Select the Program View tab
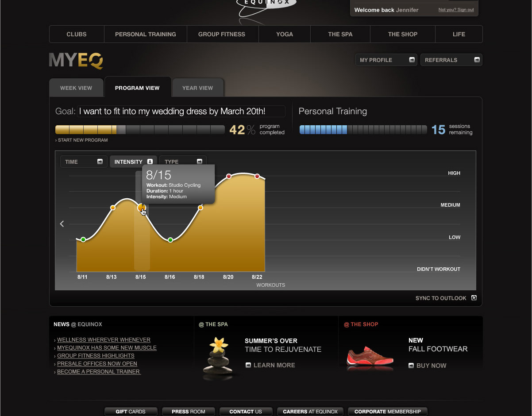The image size is (532, 416). (137, 88)
